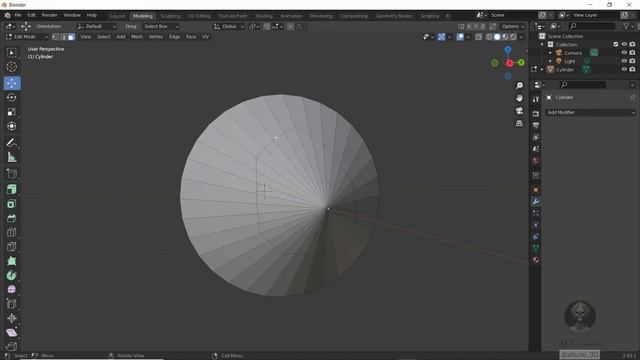Toggle viewport overlays button
Image resolution: width=640 pixels, height=360 pixels.
(460, 37)
